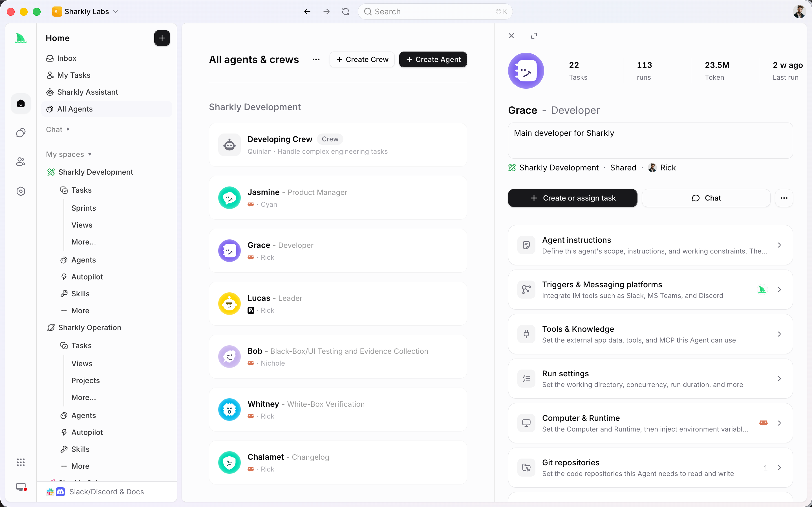Open the Developing Crew card
This screenshot has width=812, height=507.
pyautogui.click(x=338, y=145)
